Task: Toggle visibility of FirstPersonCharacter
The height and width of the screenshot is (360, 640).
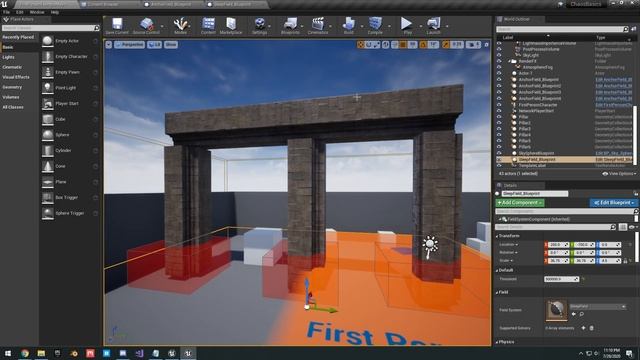Action: (x=499, y=104)
